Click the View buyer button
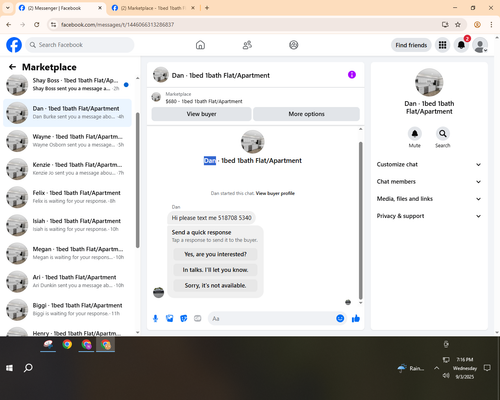Viewport: 500px width, 400px height. click(x=201, y=114)
